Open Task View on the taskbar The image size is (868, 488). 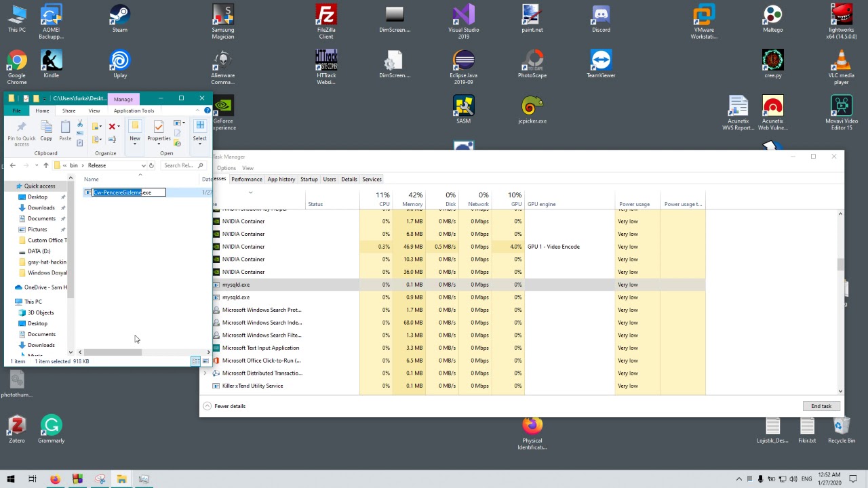click(x=33, y=479)
